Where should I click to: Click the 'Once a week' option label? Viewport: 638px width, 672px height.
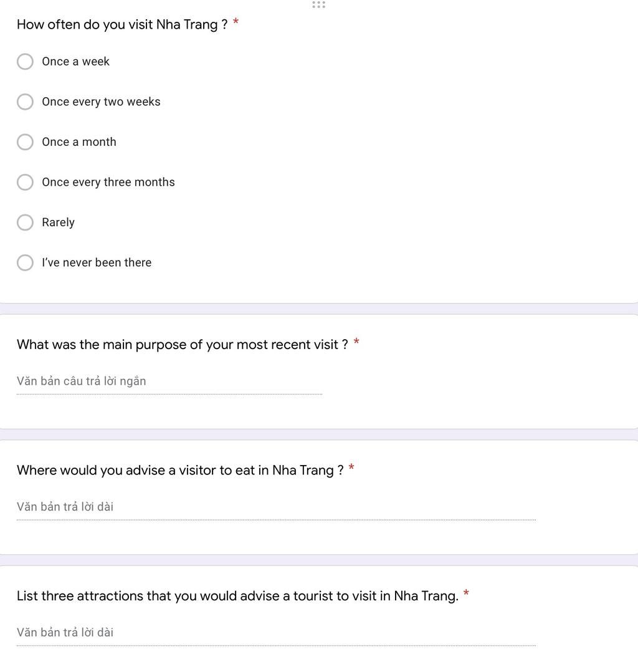[x=75, y=61]
